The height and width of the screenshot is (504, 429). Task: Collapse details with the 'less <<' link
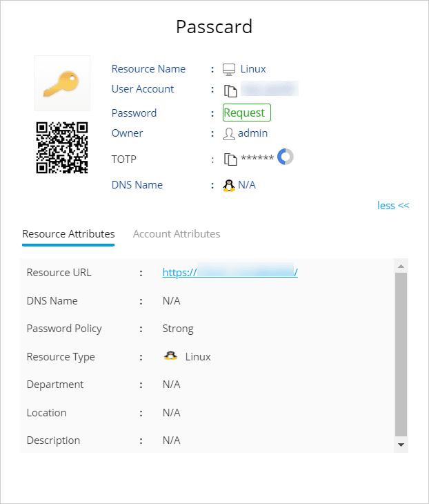(393, 206)
